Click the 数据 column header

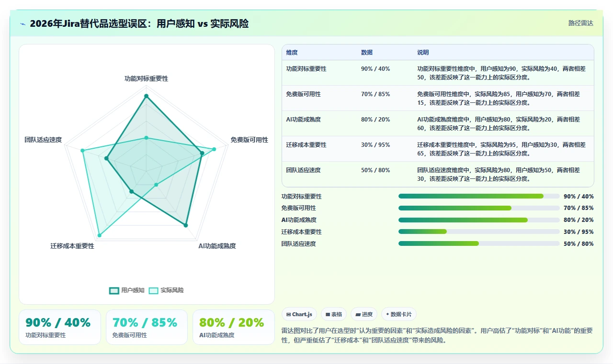click(x=367, y=53)
